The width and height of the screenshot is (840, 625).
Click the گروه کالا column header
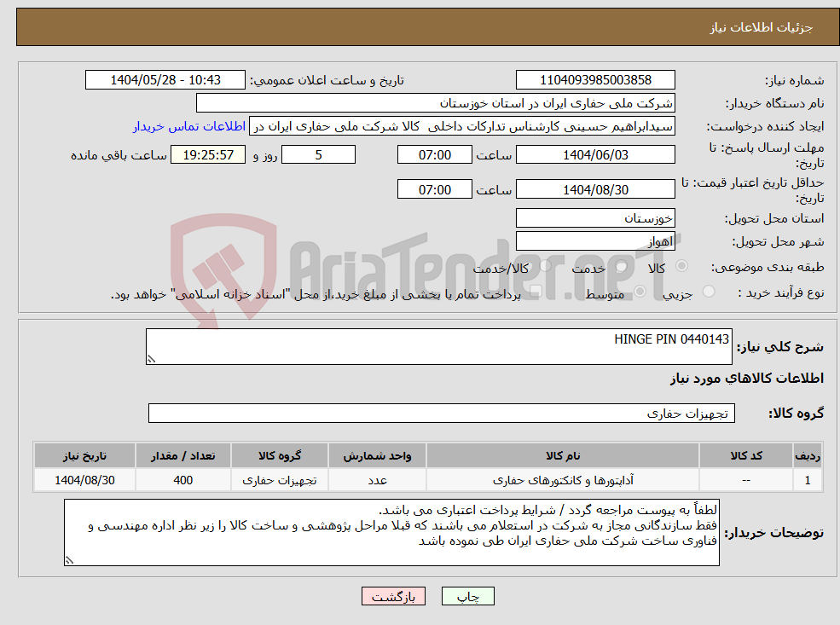point(279,456)
